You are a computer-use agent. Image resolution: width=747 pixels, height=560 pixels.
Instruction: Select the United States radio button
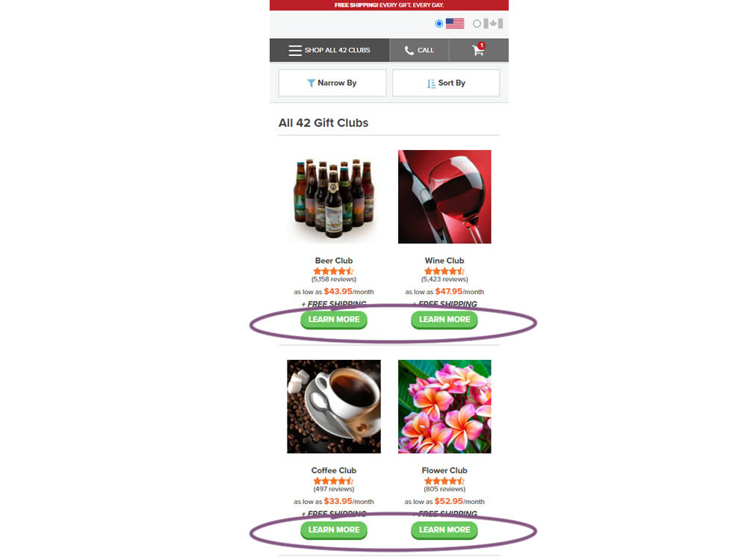[438, 23]
